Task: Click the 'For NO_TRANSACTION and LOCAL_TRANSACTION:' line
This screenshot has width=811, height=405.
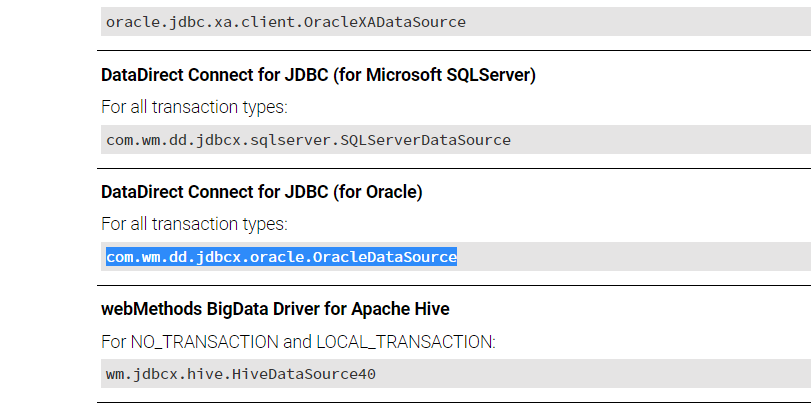Action: [298, 342]
